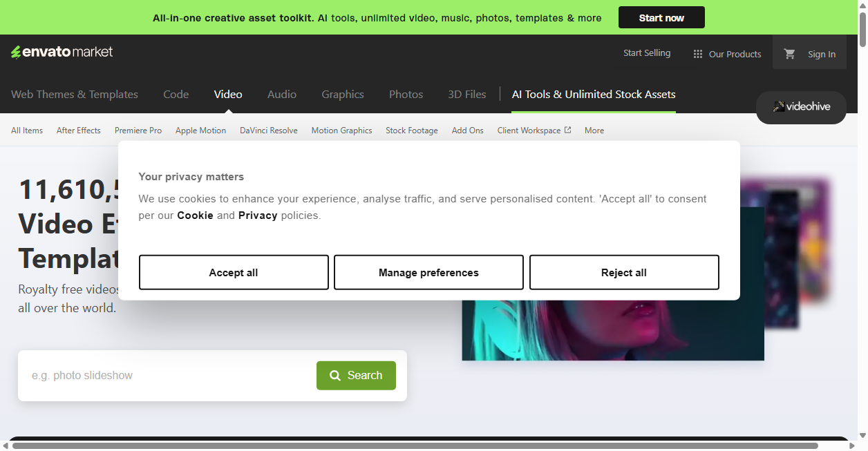This screenshot has height=451, width=868.
Task: Open After Effects subcategory
Action: click(x=79, y=131)
